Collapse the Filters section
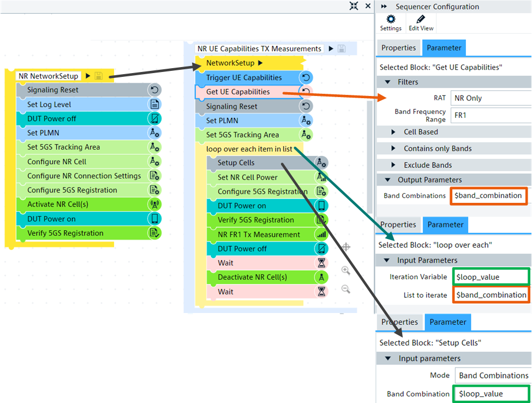The width and height of the screenshot is (532, 403). (x=387, y=82)
